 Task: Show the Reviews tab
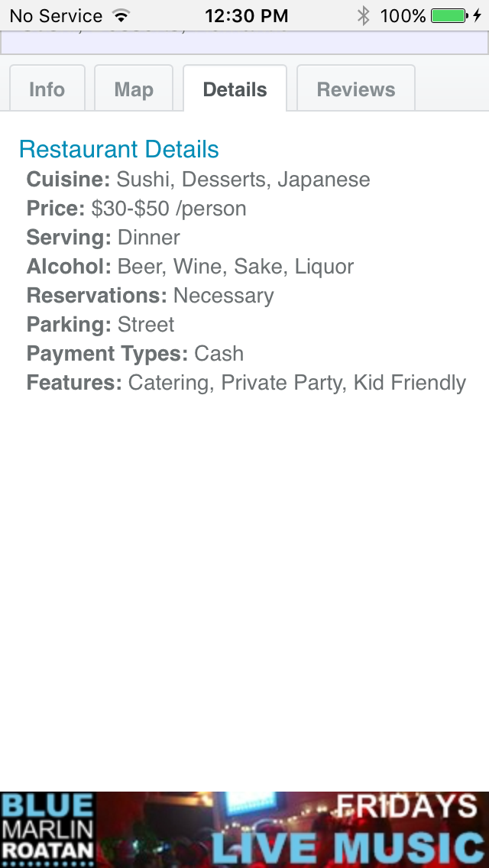tap(356, 89)
